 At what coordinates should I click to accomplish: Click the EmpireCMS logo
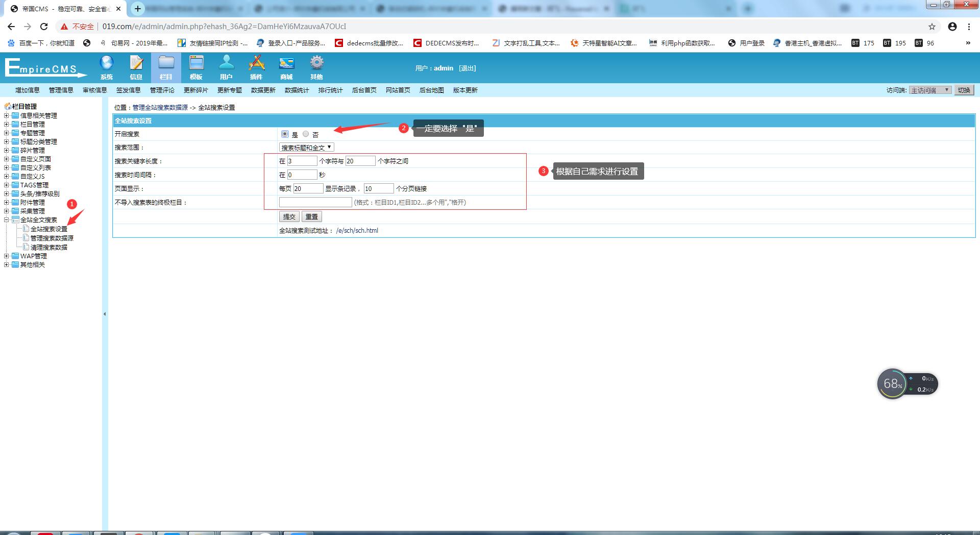(45, 68)
